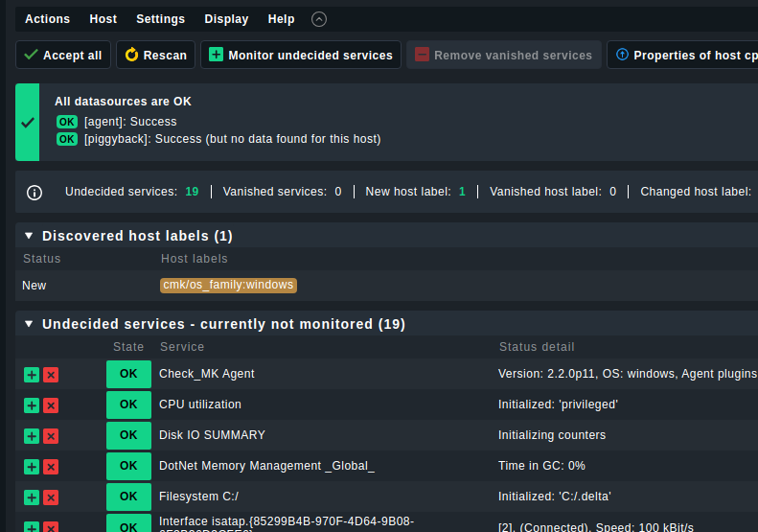
Task: Open the Actions menu
Action: (47, 19)
